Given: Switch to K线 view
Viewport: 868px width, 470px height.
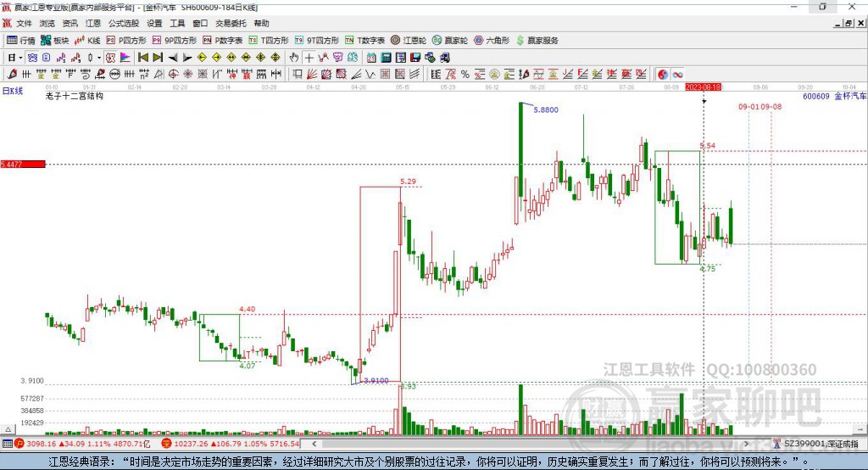Looking at the screenshot, I should 87,41.
